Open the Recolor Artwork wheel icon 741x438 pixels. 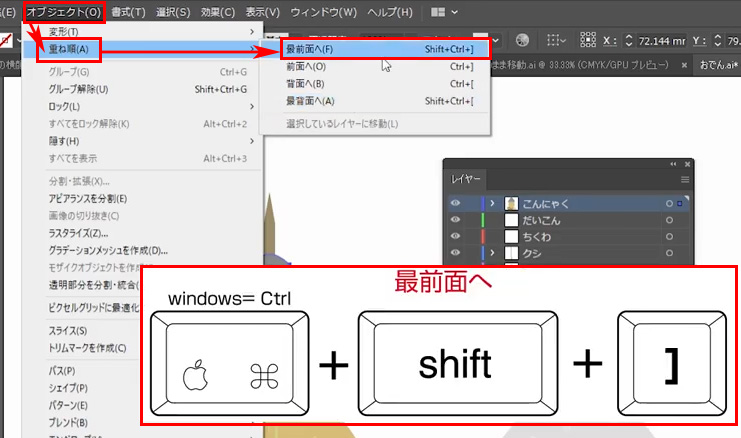tap(522, 40)
